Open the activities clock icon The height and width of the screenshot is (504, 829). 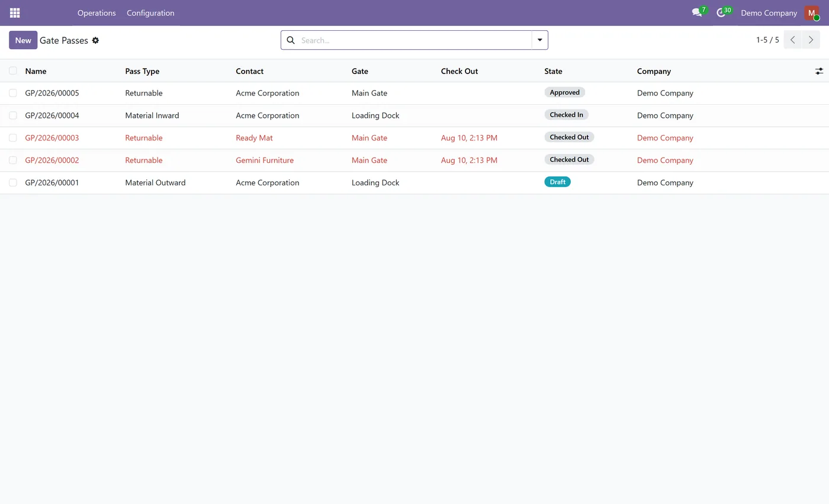(721, 12)
